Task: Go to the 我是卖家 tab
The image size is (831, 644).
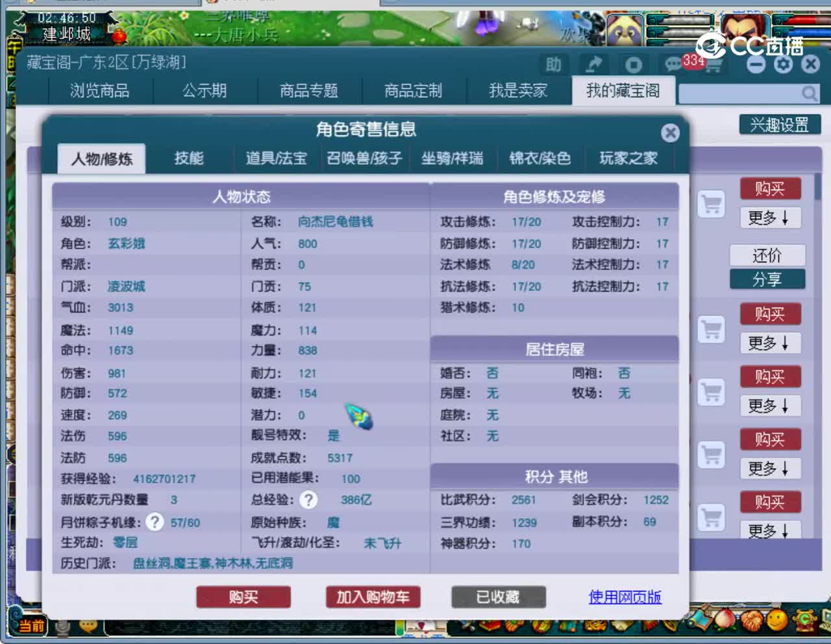Action: (518, 91)
